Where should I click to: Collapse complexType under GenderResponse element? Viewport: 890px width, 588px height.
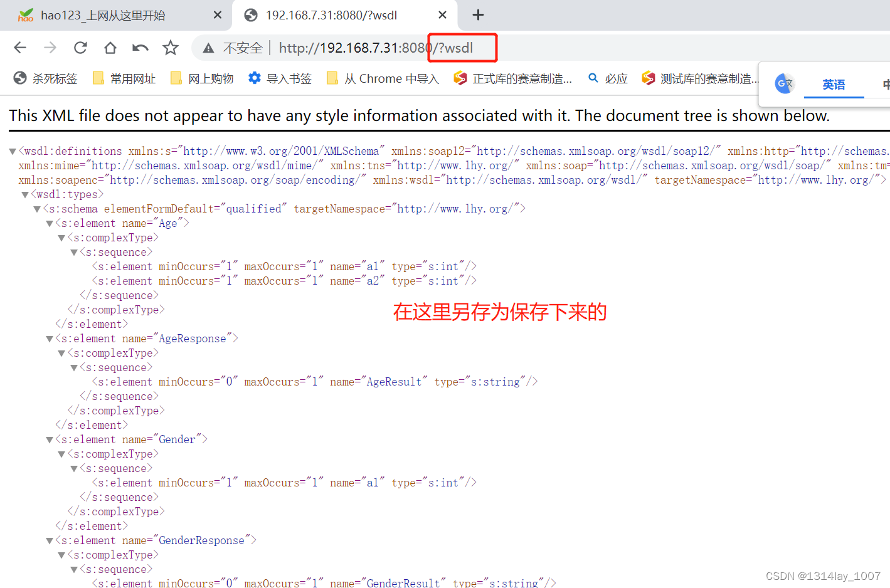61,555
